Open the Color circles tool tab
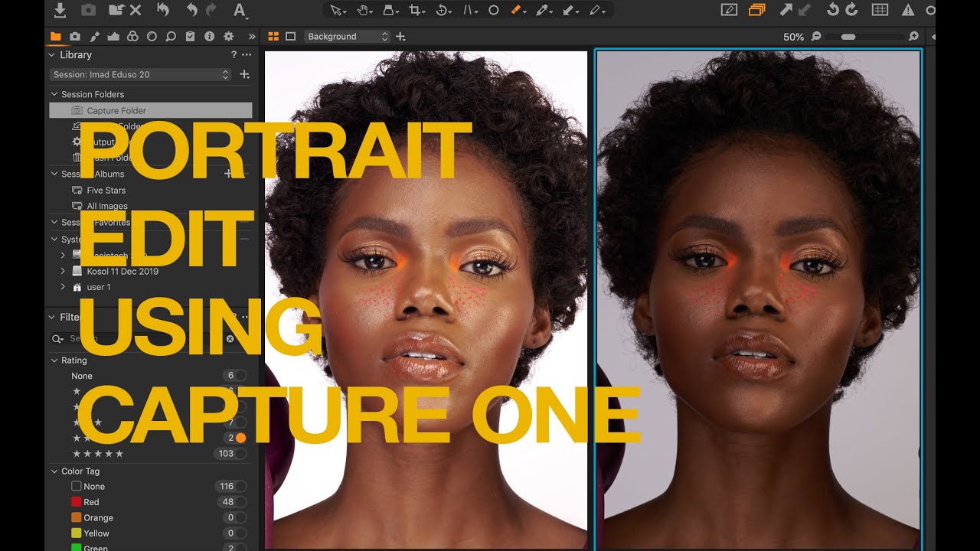 pyautogui.click(x=132, y=36)
